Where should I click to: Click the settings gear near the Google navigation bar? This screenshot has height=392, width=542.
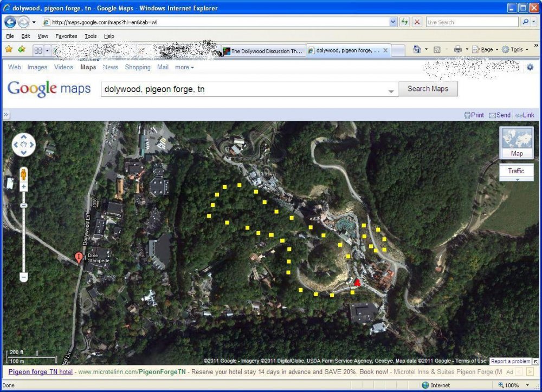coord(530,67)
